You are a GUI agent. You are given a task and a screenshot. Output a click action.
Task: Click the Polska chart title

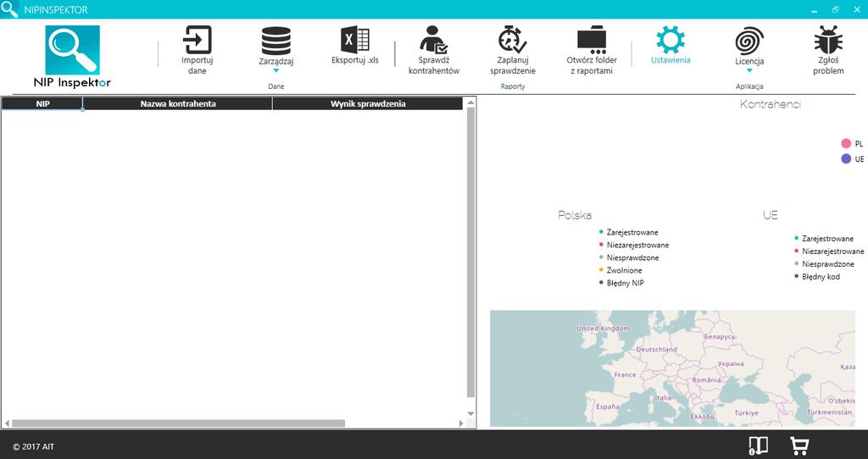pos(575,215)
